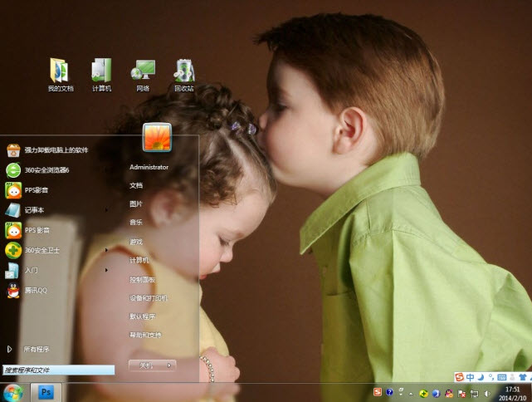Open Administrator user folder link
The width and height of the screenshot is (532, 402).
(149, 167)
